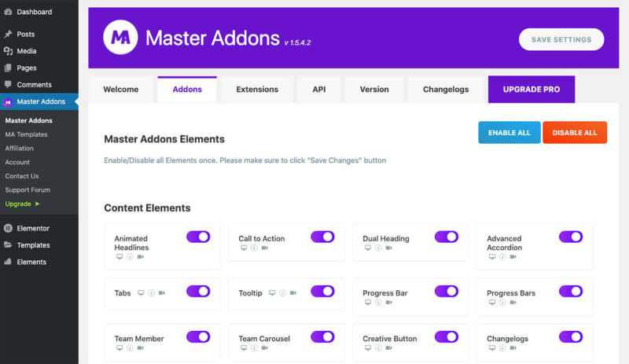Open the Version tab
Image resolution: width=629 pixels, height=364 pixels.
(374, 90)
